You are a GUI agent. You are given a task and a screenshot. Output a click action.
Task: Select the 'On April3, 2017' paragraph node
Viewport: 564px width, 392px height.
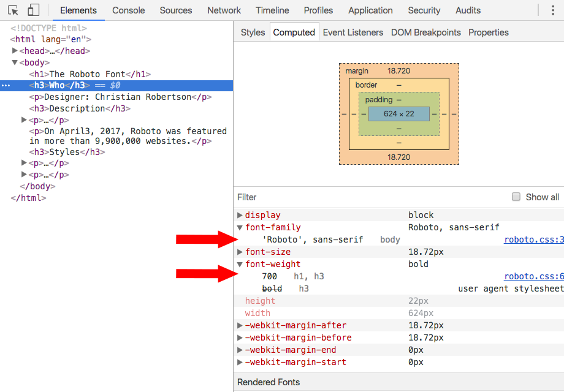point(128,136)
